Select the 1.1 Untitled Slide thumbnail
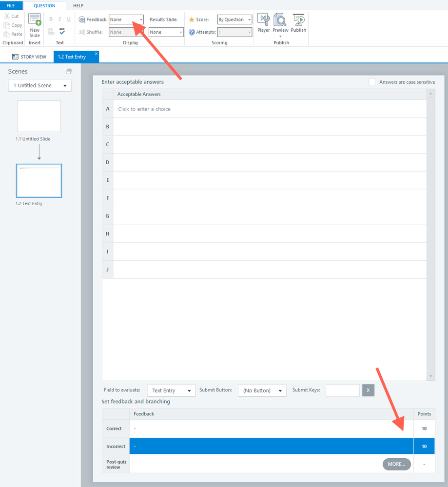This screenshot has height=487, width=448. click(39, 116)
